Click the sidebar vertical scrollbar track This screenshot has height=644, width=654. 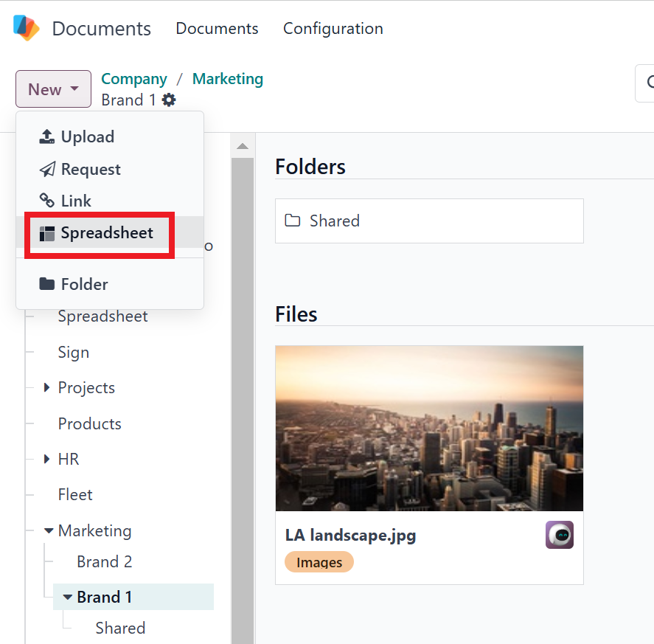243,401
